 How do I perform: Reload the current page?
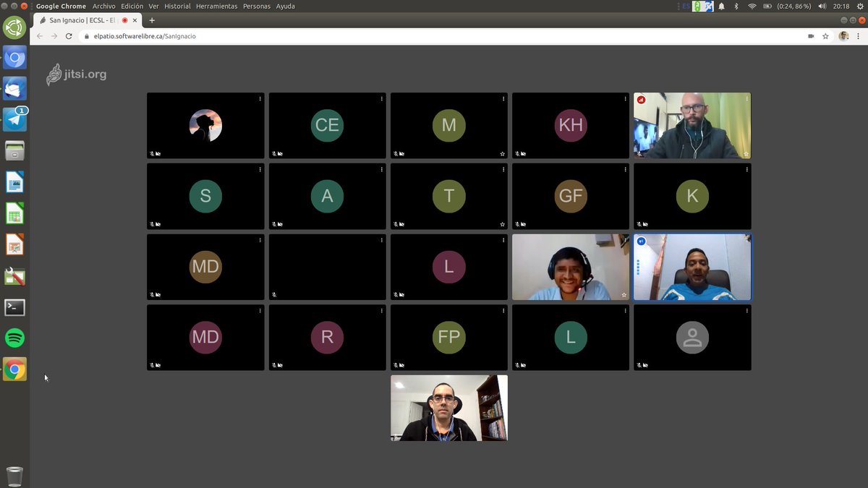(69, 36)
